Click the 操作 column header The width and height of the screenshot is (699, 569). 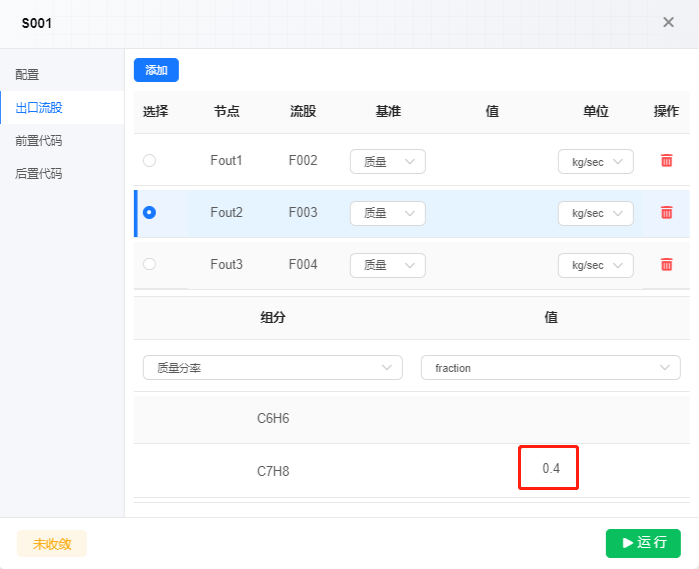click(666, 111)
